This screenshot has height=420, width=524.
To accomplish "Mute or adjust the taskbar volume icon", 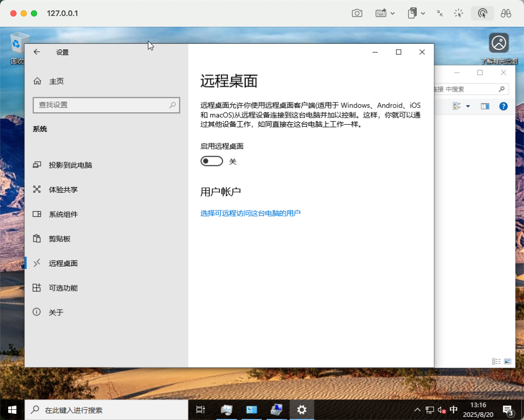I will point(442,410).
